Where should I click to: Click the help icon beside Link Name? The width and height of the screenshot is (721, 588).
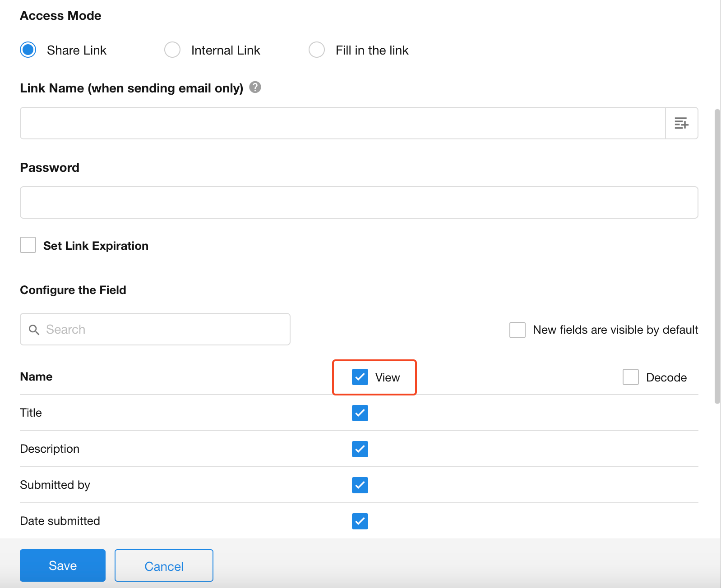click(x=255, y=87)
